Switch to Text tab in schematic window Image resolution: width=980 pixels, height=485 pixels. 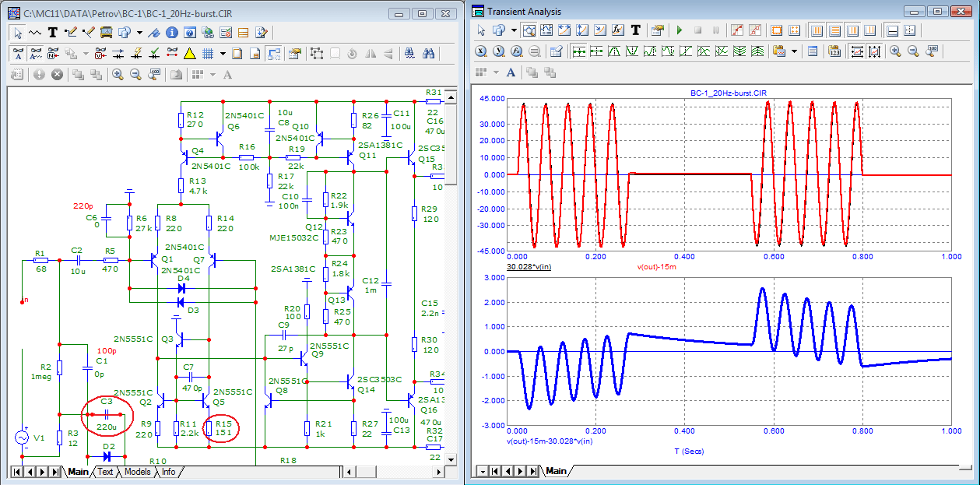coord(105,472)
